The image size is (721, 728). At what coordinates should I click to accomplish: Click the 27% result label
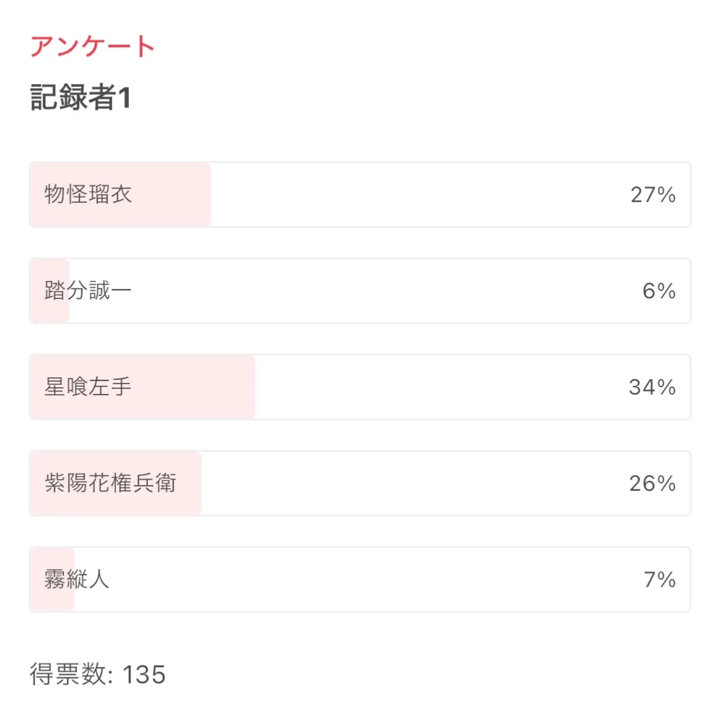tap(653, 195)
